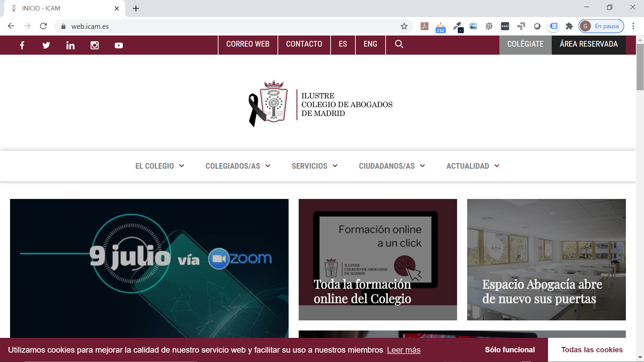Go to CONTACTO page
The height and width of the screenshot is (362, 644).
pyautogui.click(x=304, y=45)
